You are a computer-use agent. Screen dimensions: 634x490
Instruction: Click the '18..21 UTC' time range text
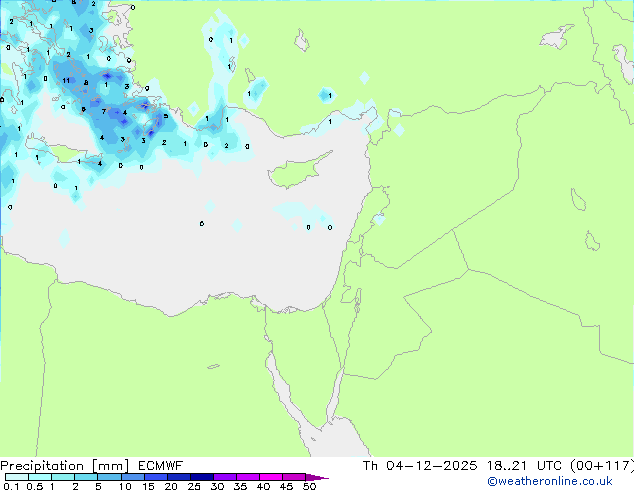point(524,466)
